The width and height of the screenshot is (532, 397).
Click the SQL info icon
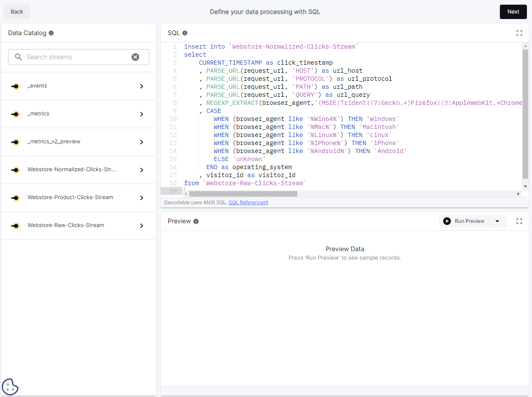[185, 33]
